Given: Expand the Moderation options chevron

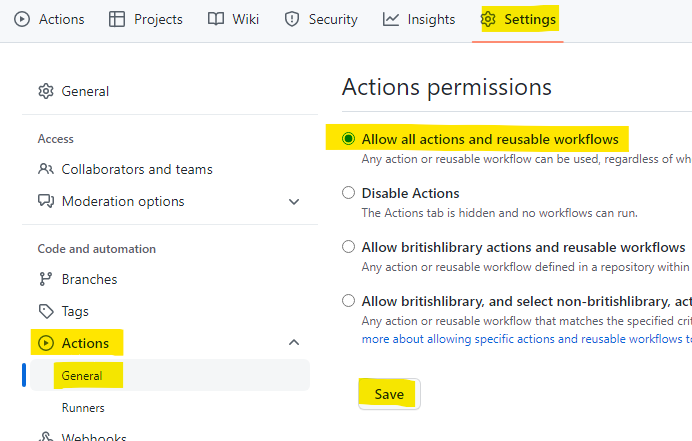Looking at the screenshot, I should click(294, 201).
